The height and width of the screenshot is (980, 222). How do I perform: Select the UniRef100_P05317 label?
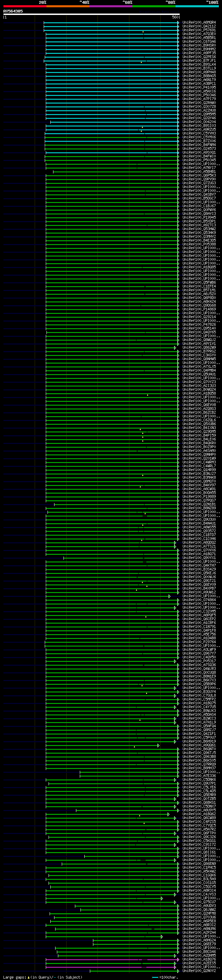tap(199, 661)
